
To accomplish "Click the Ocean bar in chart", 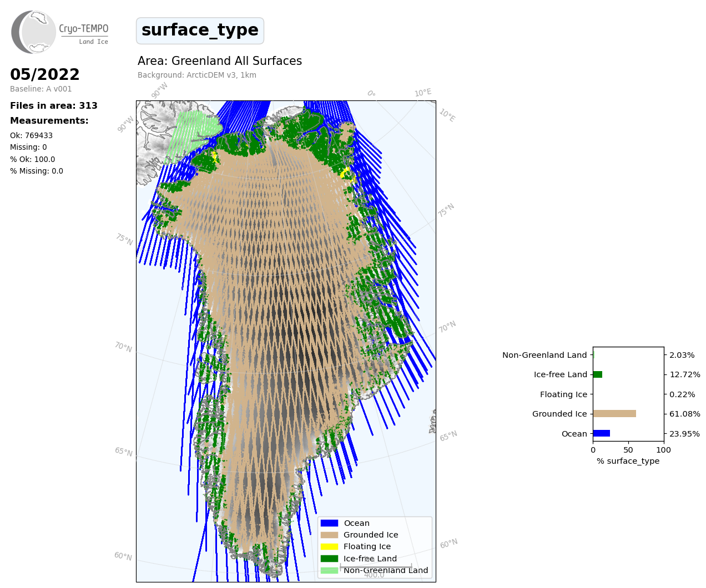I will 602,433.
